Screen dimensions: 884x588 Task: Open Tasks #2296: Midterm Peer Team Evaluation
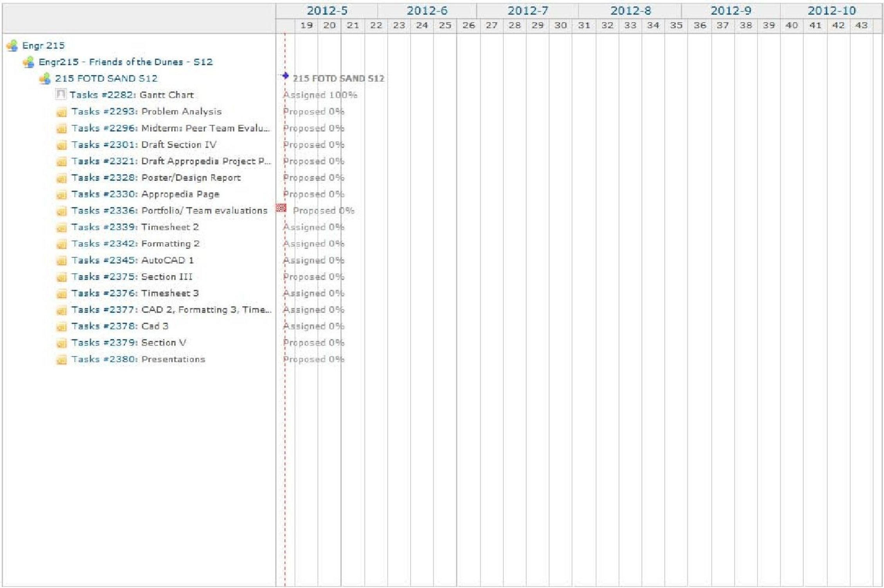pos(171,128)
